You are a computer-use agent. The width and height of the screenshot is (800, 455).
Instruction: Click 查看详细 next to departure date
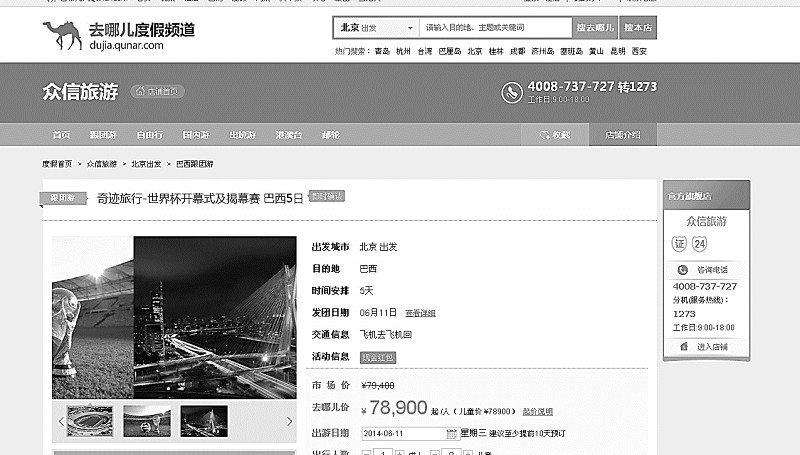(x=420, y=313)
